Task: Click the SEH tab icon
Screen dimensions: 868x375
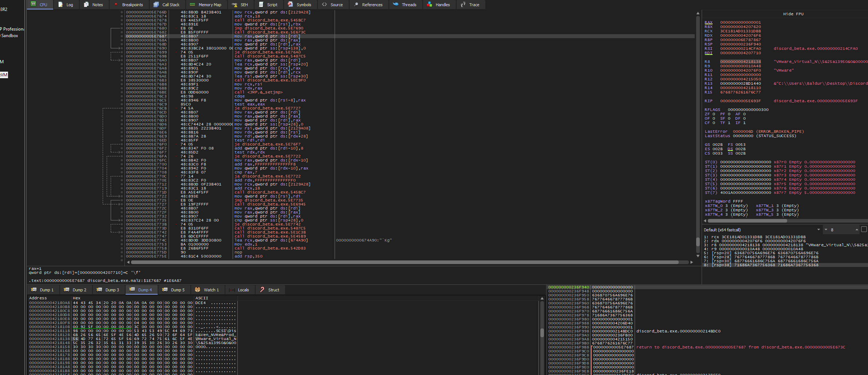Action: coord(235,5)
